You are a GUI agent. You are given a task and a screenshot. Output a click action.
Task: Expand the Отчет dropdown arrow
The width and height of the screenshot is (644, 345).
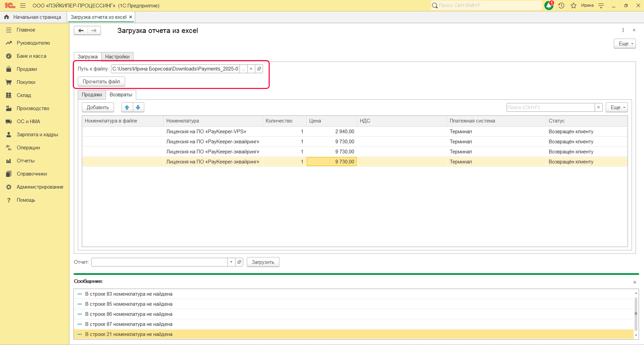pos(231,262)
